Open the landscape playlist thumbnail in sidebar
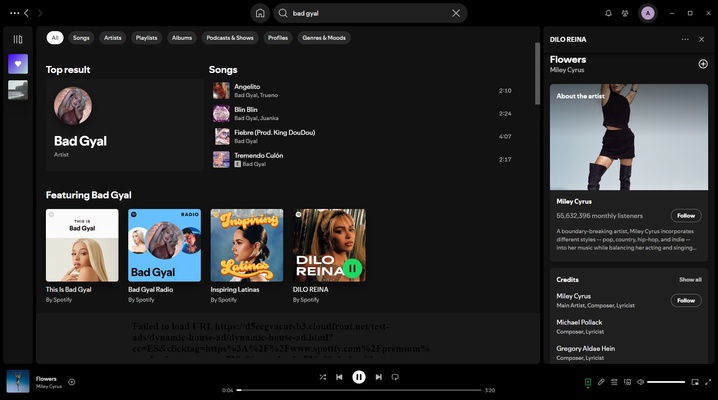 point(18,90)
